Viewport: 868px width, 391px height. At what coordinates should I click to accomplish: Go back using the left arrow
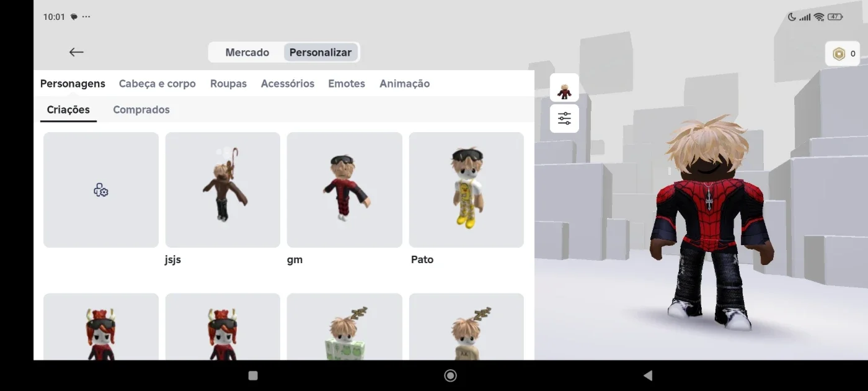click(x=76, y=52)
